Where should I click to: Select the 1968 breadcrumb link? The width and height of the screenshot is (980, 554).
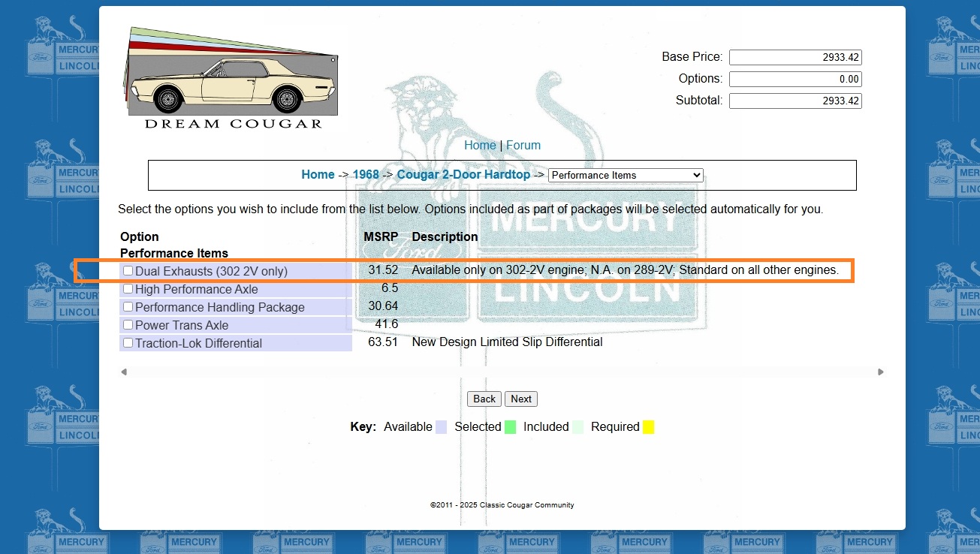(366, 174)
